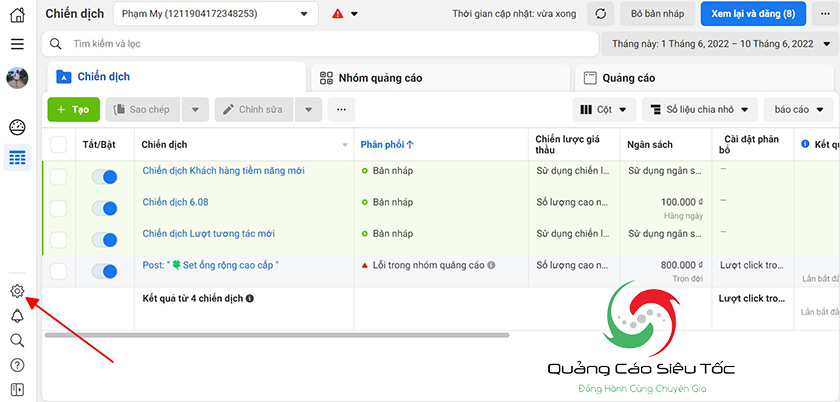The width and height of the screenshot is (840, 402).
Task: Switch to Quảng cáo tab
Action: pos(704,78)
